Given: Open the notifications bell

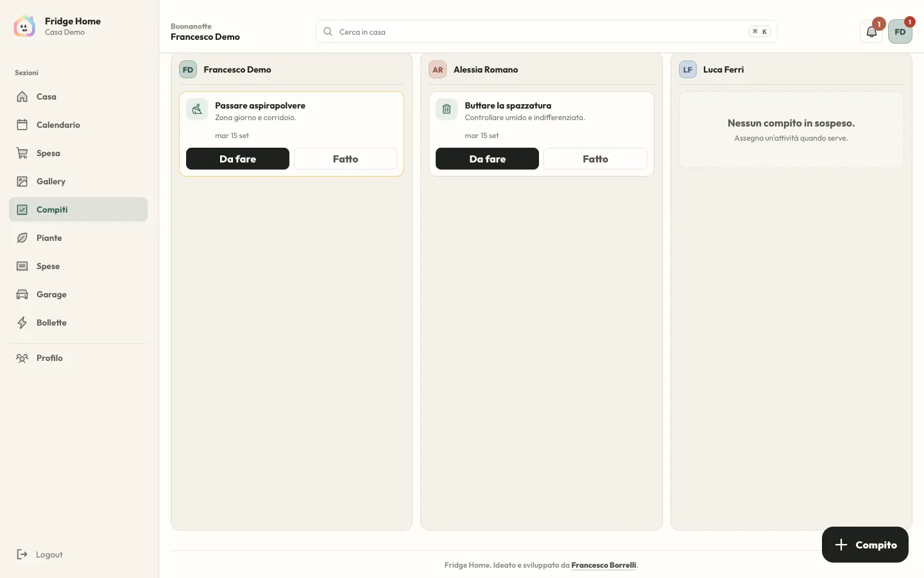Looking at the screenshot, I should pos(871,31).
